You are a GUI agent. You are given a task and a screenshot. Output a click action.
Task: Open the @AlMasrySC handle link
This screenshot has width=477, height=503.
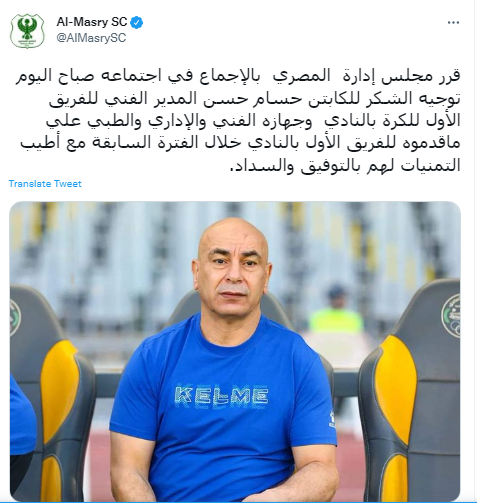91,38
